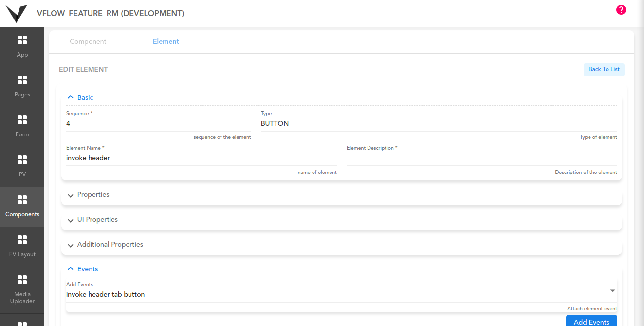Click the Element Description field
This screenshot has height=326, width=644.
tap(482, 158)
